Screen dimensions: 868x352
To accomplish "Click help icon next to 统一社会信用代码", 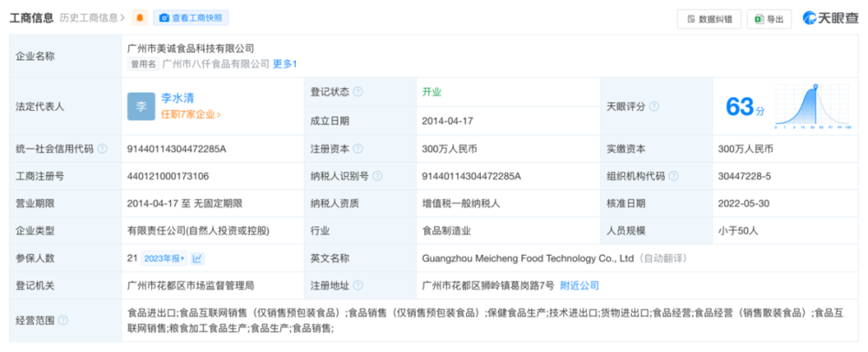I will pyautogui.click(x=102, y=148).
